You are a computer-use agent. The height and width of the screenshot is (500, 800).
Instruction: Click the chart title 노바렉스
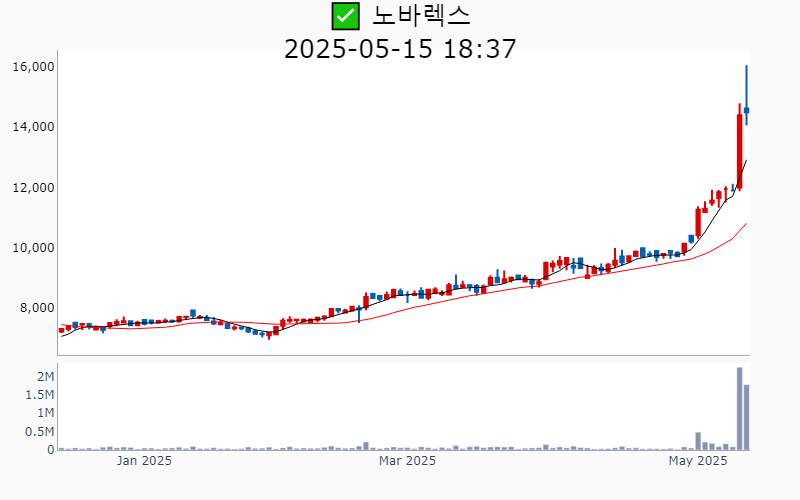click(x=421, y=16)
